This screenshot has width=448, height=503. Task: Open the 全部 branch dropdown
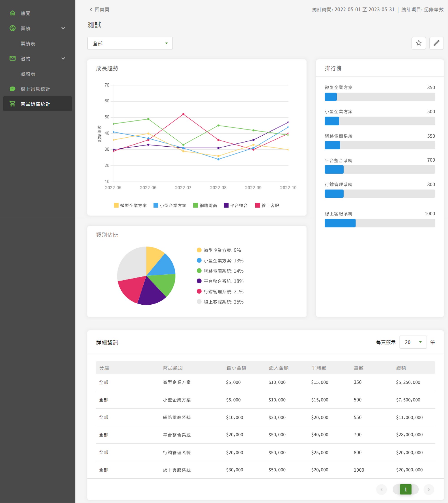[x=130, y=43]
